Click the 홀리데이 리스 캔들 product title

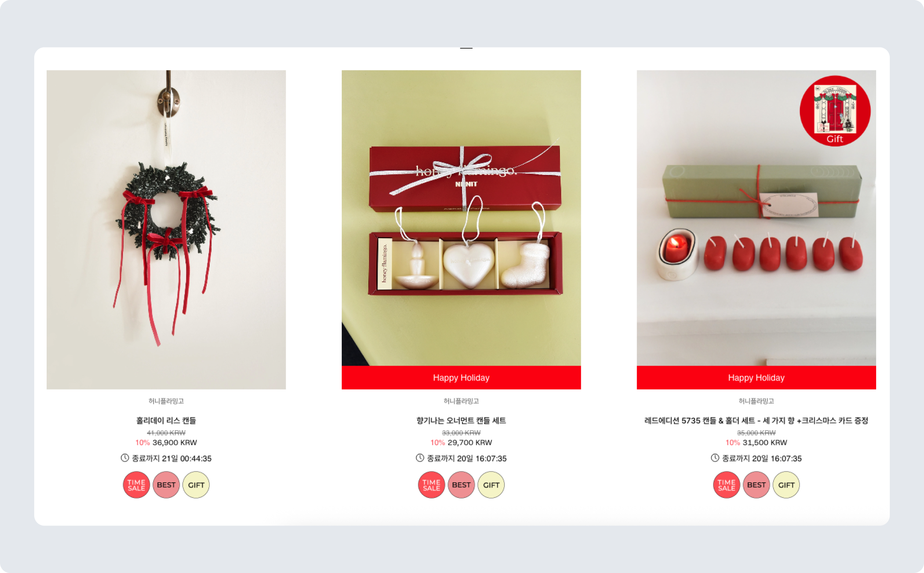[166, 420]
